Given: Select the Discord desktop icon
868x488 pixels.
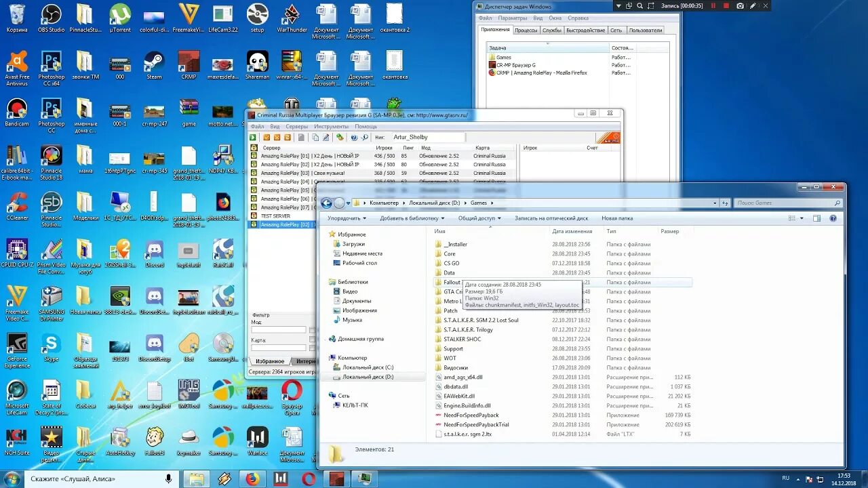Looking at the screenshot, I should pos(155,253).
